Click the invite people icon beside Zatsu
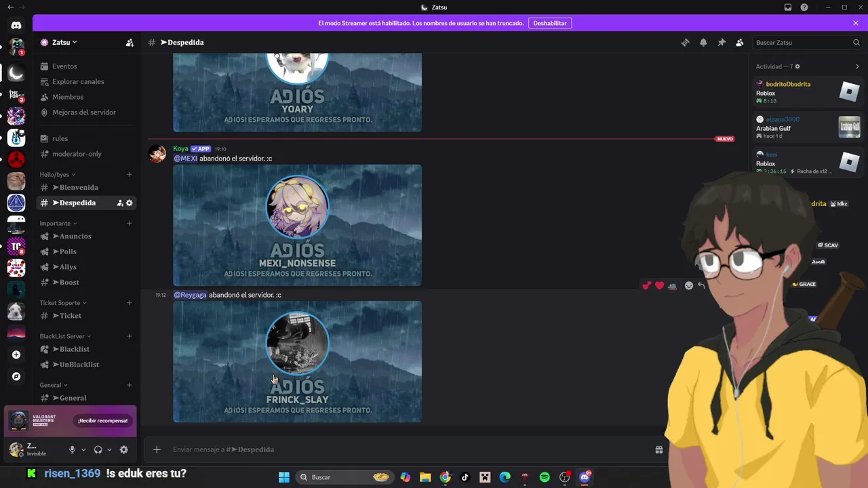Image resolution: width=868 pixels, height=488 pixels. (x=130, y=42)
